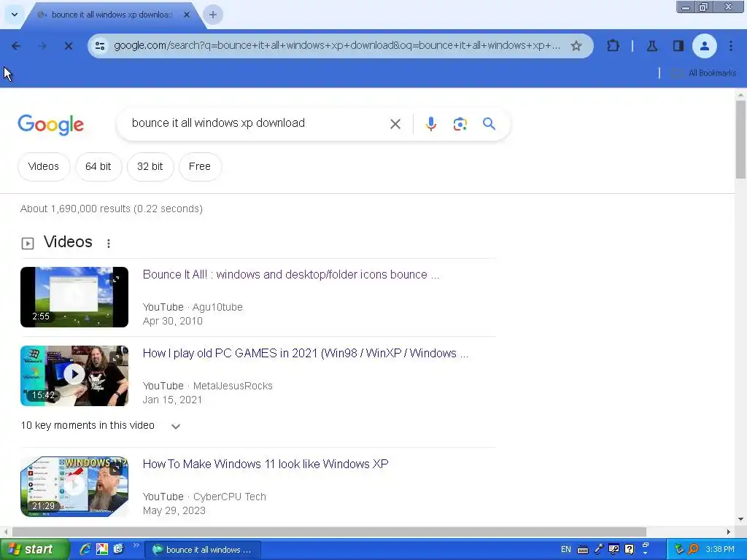747x560 pixels.
Task: Filter results by 32 bit chip
Action: [150, 167]
